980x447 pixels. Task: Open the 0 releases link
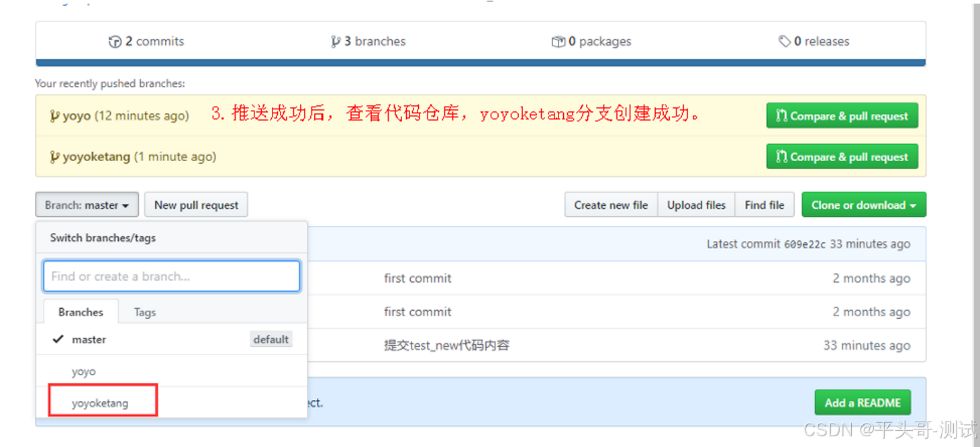point(814,42)
